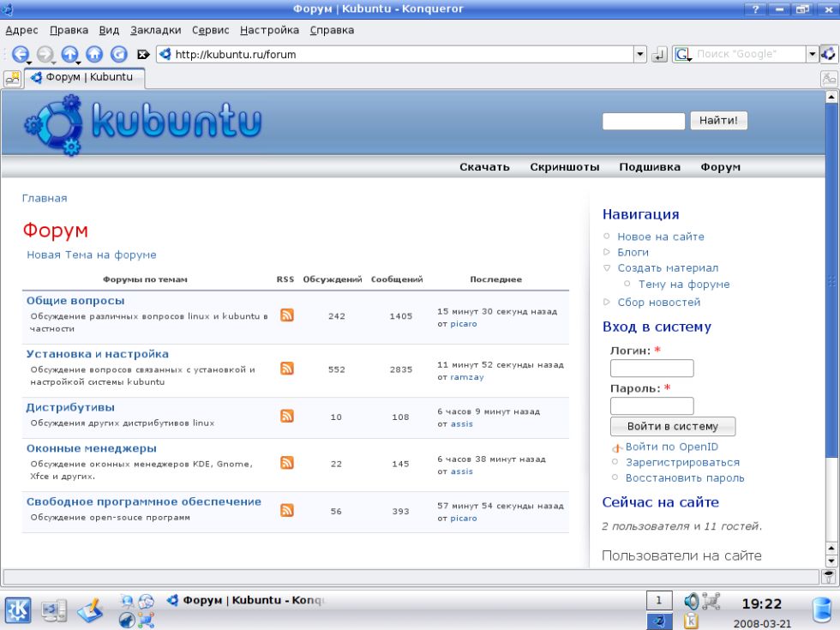Screen dimensions: 840x630
Task: Open the Справка menu
Action: (333, 30)
